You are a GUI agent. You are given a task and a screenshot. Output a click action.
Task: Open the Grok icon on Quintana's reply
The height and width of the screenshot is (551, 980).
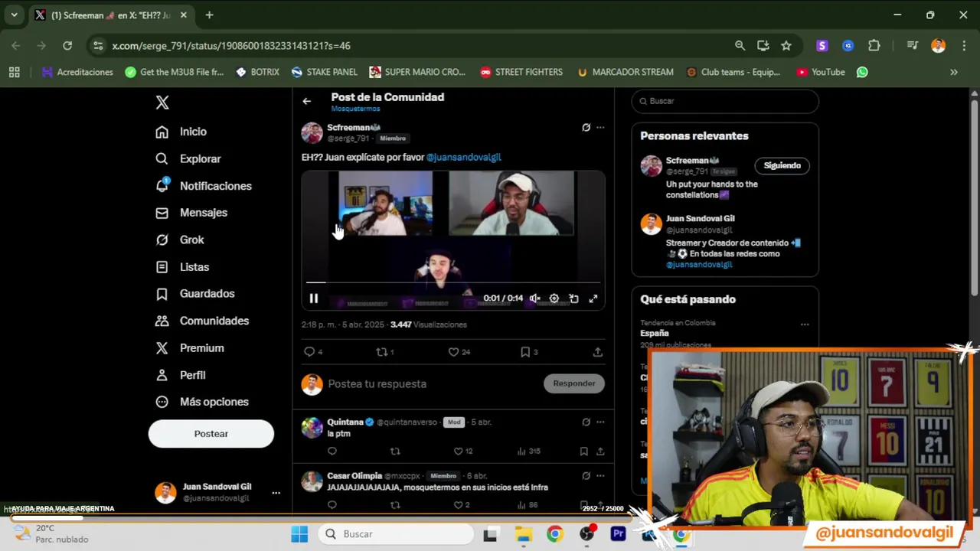click(586, 422)
